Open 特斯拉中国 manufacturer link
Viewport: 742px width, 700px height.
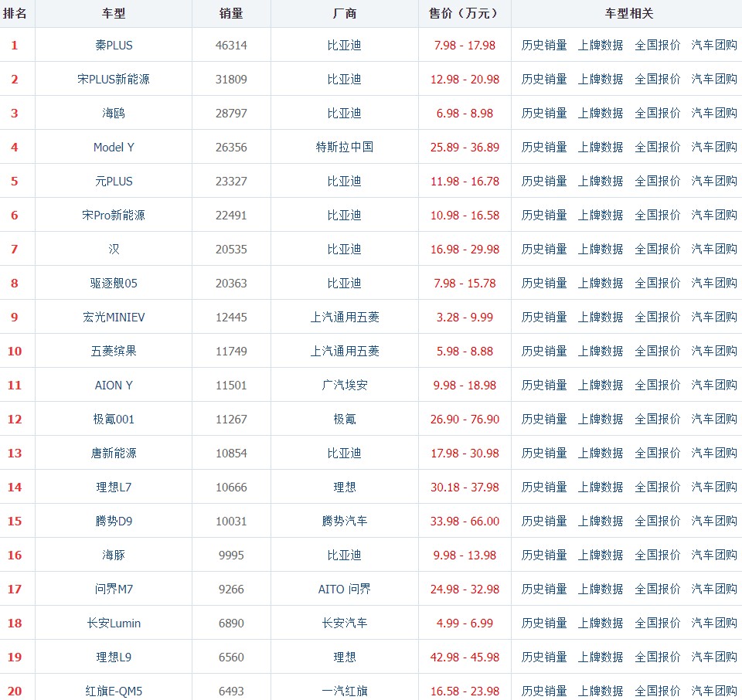tap(345, 148)
